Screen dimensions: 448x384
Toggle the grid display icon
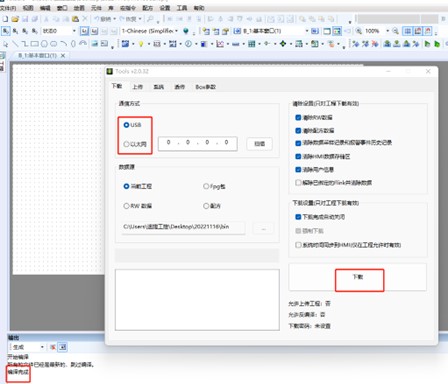click(x=407, y=31)
